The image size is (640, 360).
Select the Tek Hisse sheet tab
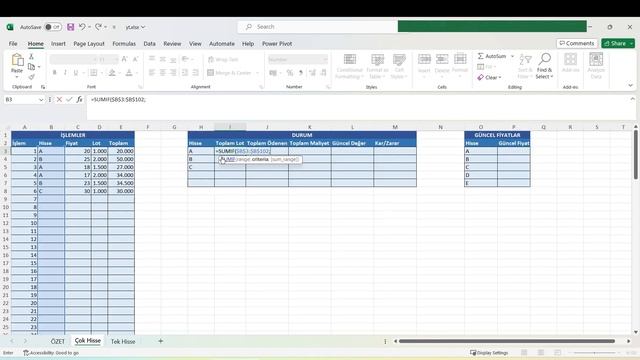coord(123,341)
